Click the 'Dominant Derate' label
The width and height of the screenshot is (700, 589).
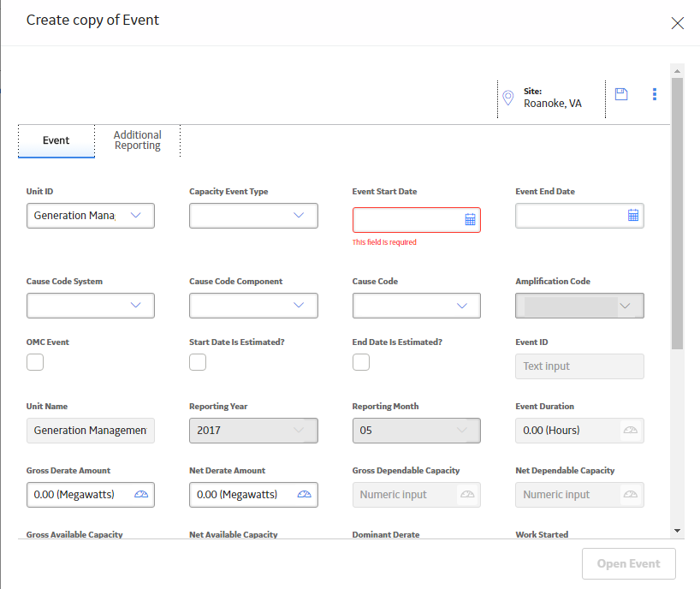coord(386,534)
